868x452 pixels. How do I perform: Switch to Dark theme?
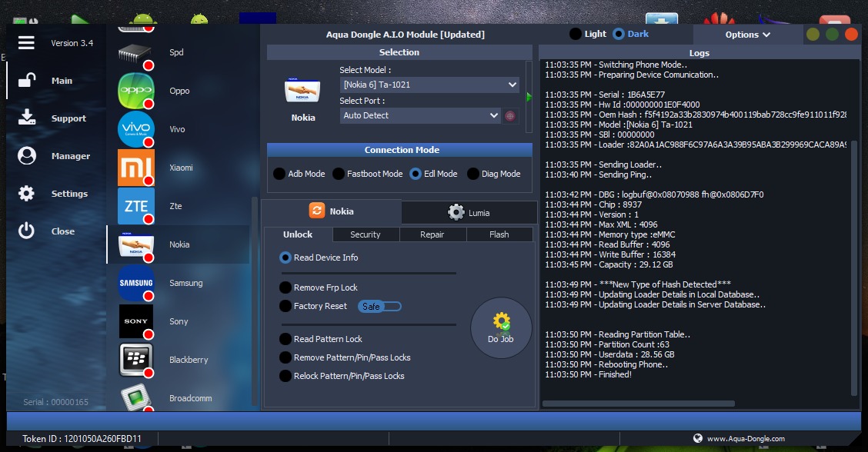click(x=630, y=34)
